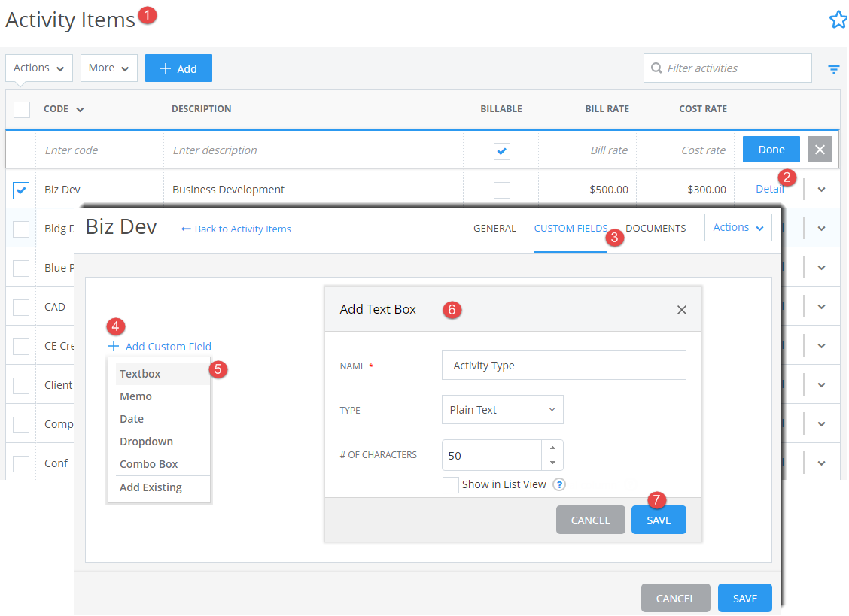Click the star favorite icon top right

point(838,20)
